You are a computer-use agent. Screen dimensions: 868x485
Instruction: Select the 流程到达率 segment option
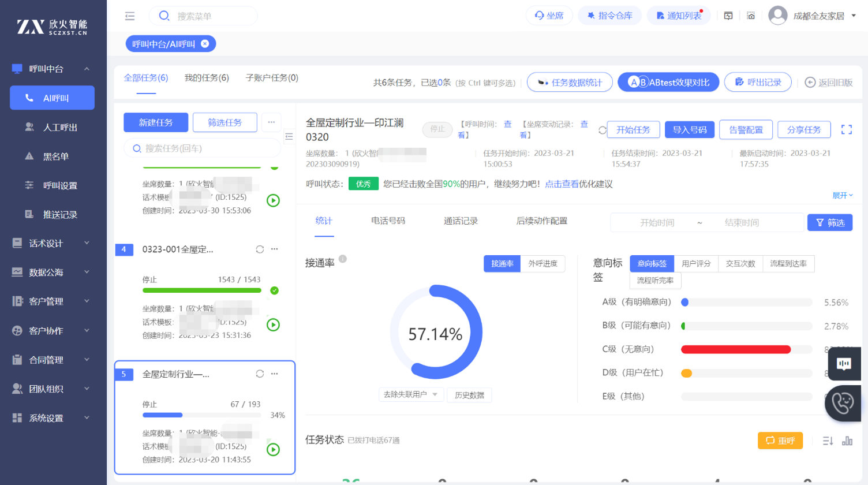(788, 264)
